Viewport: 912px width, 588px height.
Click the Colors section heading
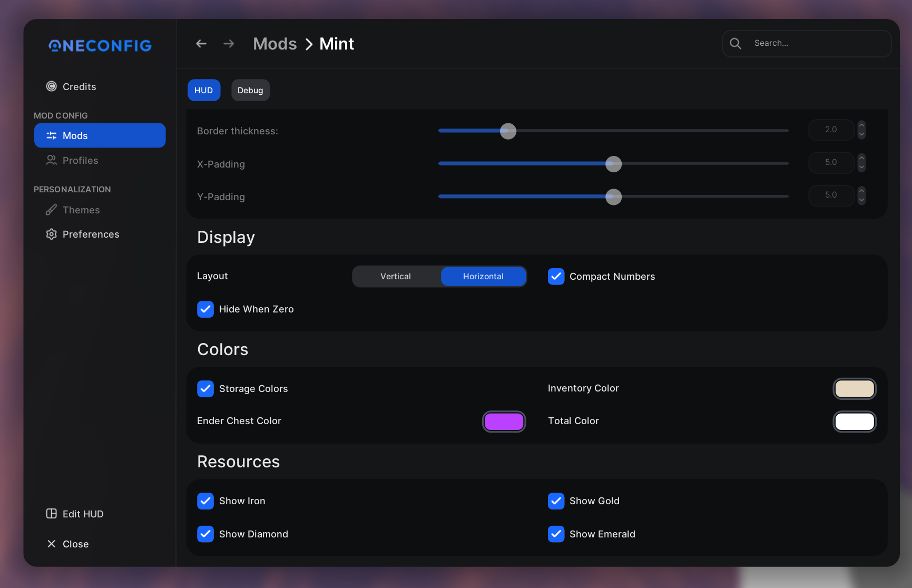coord(223,349)
